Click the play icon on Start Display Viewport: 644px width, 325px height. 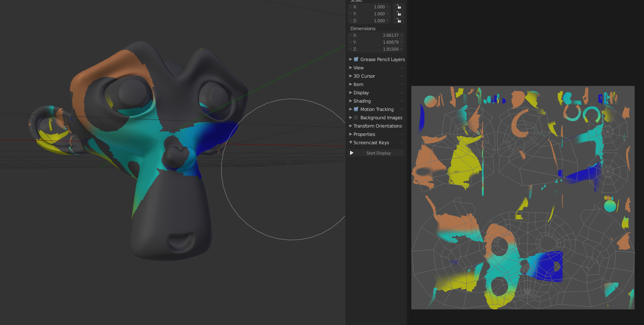pyautogui.click(x=352, y=153)
